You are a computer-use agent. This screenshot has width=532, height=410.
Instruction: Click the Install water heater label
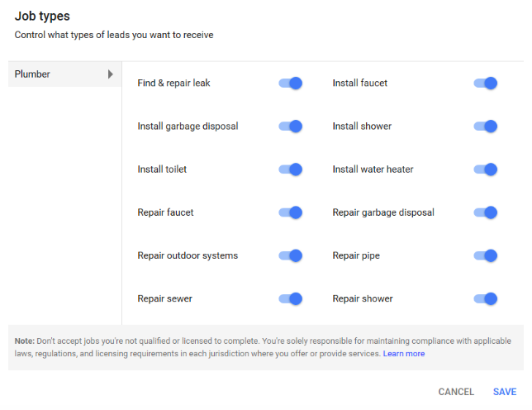pyautogui.click(x=373, y=169)
